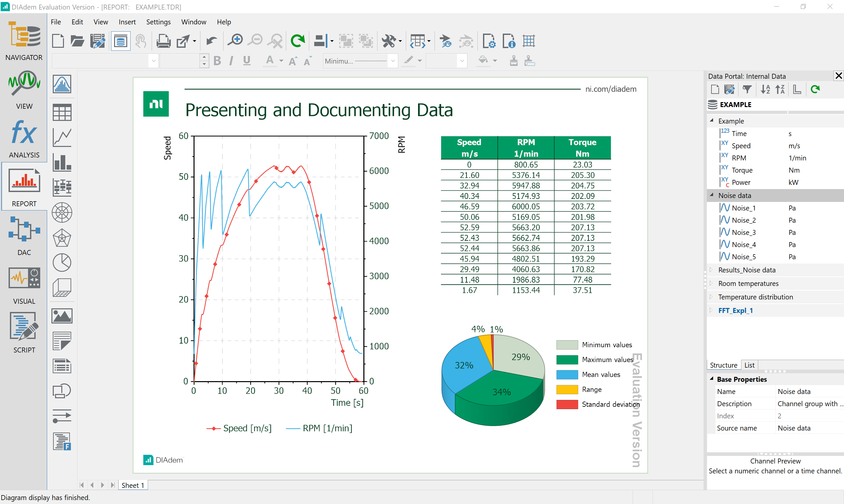Switch to the ANALYSIS panel
Image resolution: width=844 pixels, height=504 pixels.
(24, 138)
